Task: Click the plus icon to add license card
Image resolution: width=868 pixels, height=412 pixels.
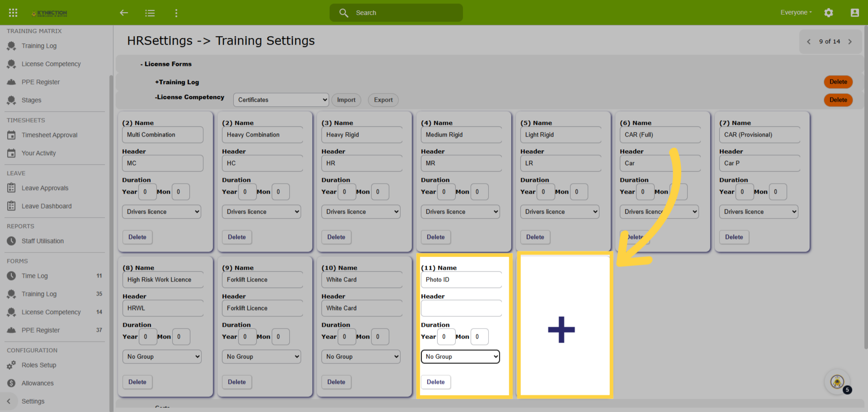Action: (x=561, y=329)
